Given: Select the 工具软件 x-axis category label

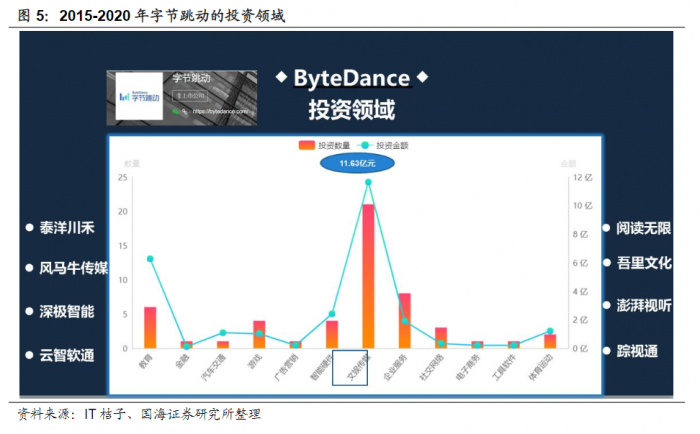Looking at the screenshot, I should [x=504, y=367].
